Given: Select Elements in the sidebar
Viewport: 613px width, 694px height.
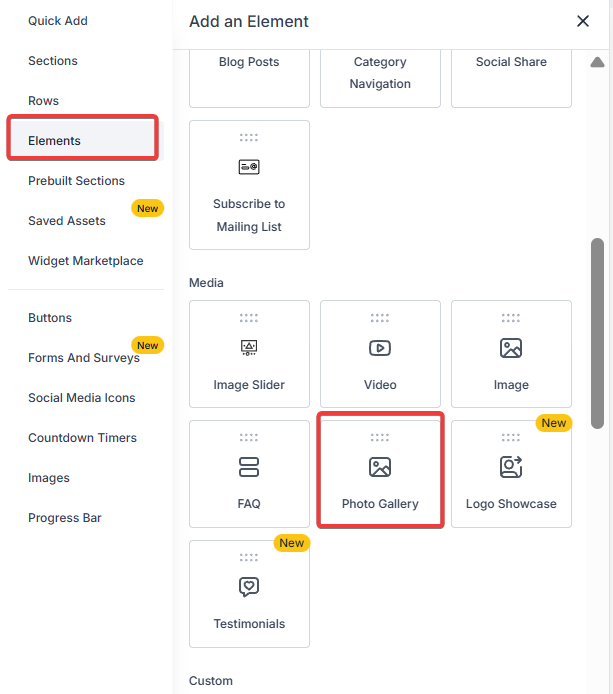Looking at the screenshot, I should point(55,141).
